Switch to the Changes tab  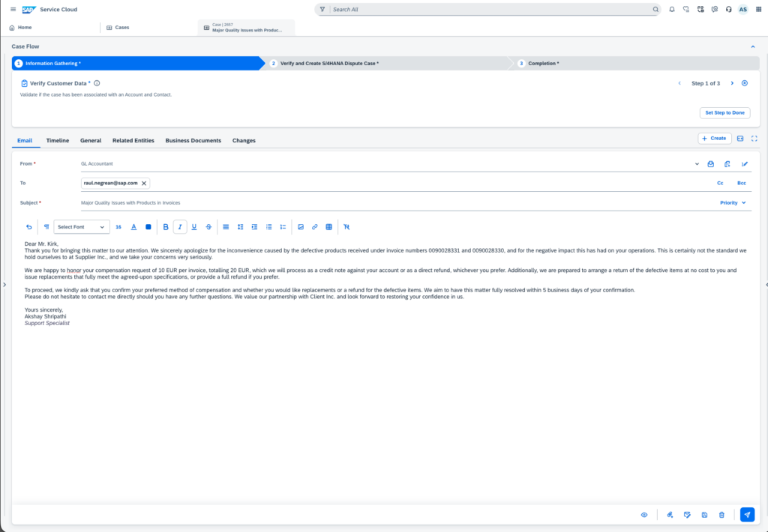[244, 140]
